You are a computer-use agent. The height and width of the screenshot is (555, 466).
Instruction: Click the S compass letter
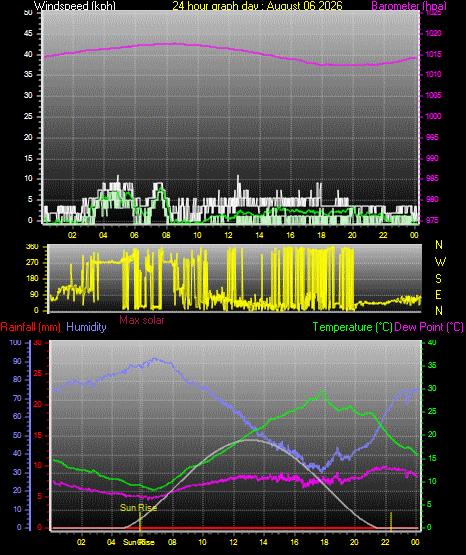pos(439,279)
